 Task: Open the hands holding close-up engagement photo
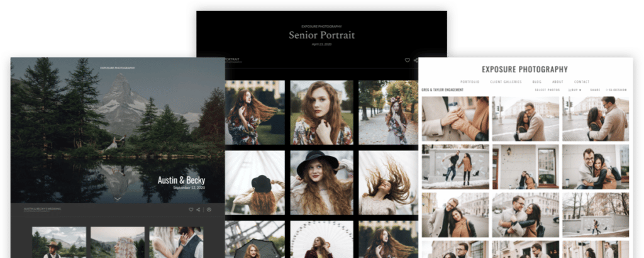point(455,119)
